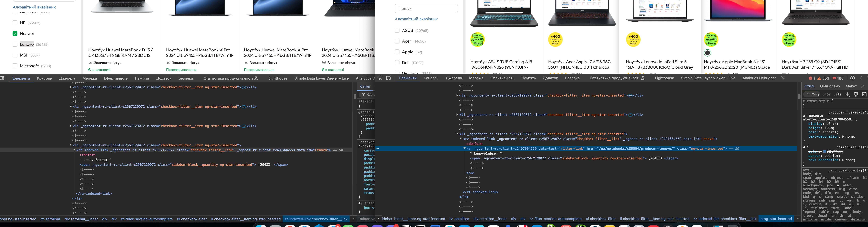Open the Консоль tab in left DevTools
Image resolution: width=868 pixels, height=227 pixels.
45,78
